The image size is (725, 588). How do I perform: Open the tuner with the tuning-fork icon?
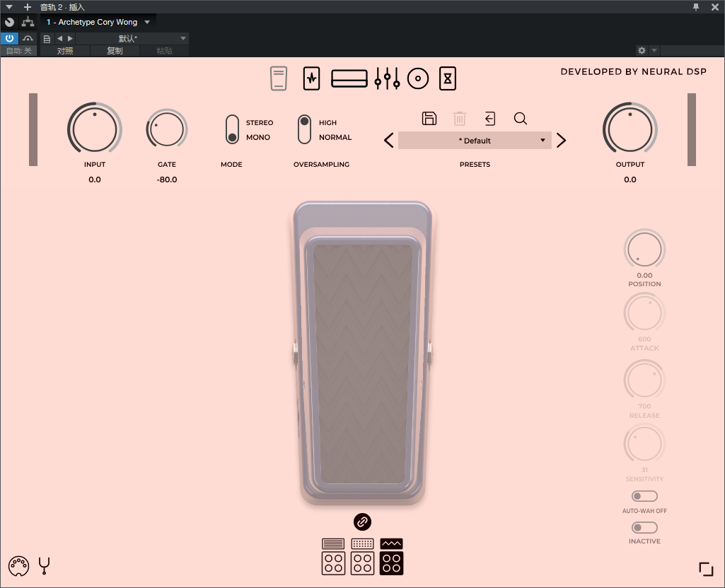[45, 566]
